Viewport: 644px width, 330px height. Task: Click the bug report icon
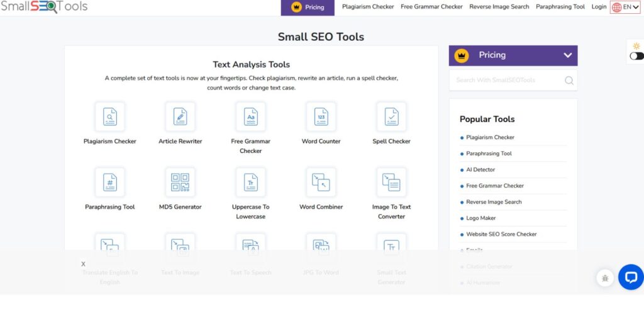coord(605,278)
